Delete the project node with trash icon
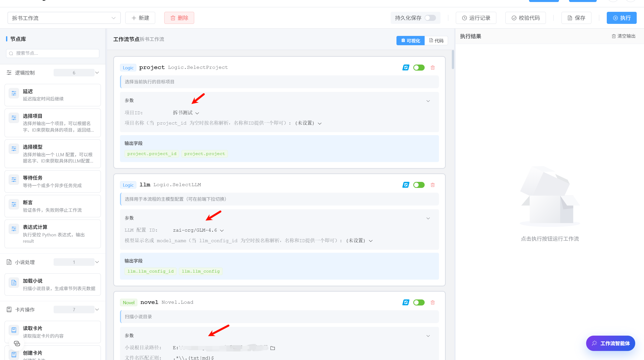The image size is (644, 360). point(433,68)
